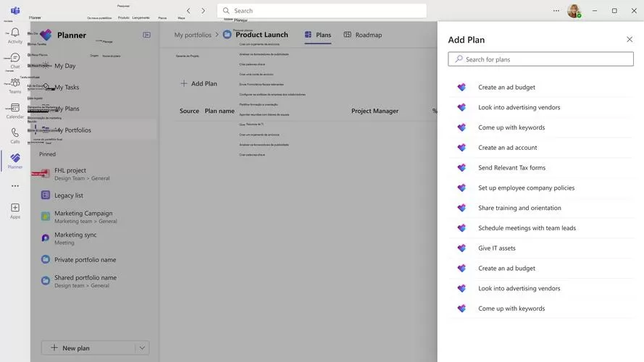This screenshot has height=362, width=644.
Task: Click the Legacy list icon
Action: click(46, 195)
